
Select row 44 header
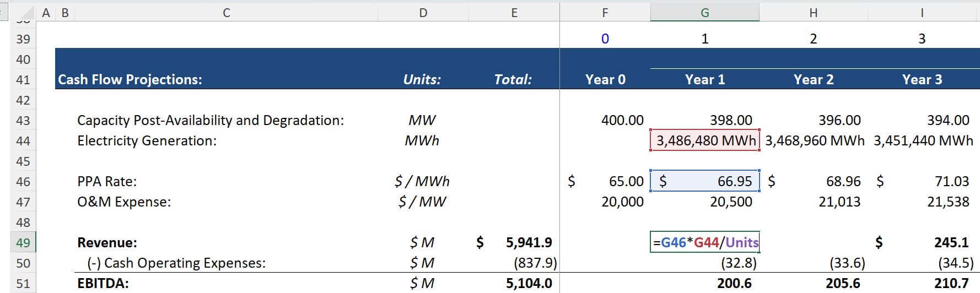click(23, 141)
